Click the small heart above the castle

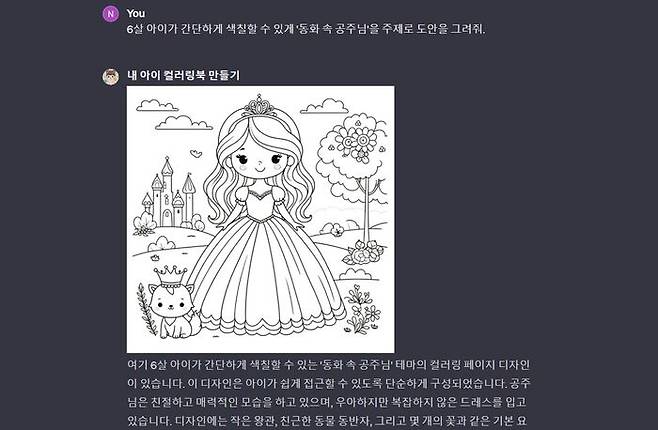click(x=196, y=154)
